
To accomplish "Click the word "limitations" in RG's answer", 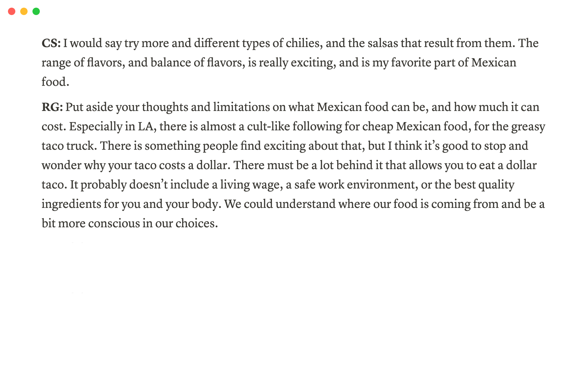I will 242,107.
